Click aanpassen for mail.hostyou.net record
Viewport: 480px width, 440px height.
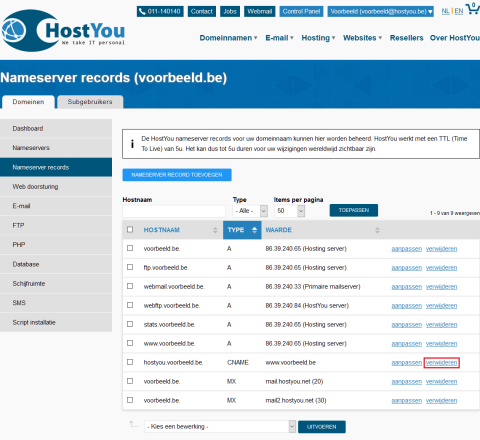(407, 381)
